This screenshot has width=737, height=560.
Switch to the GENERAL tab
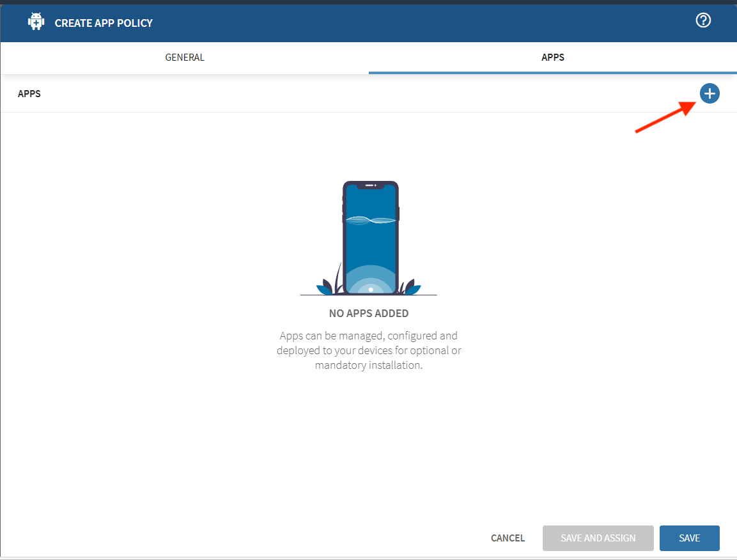pos(185,58)
